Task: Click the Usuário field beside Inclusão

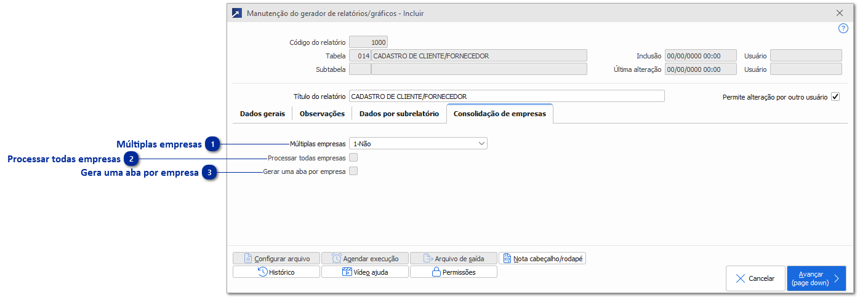Action: pos(806,56)
